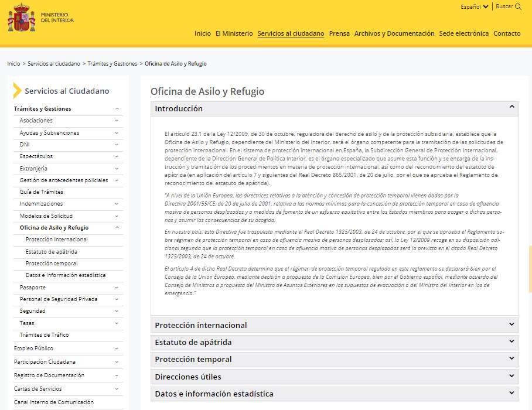Expand the Indemnizaciones chevron
The height and width of the screenshot is (410, 532).
coord(117,204)
